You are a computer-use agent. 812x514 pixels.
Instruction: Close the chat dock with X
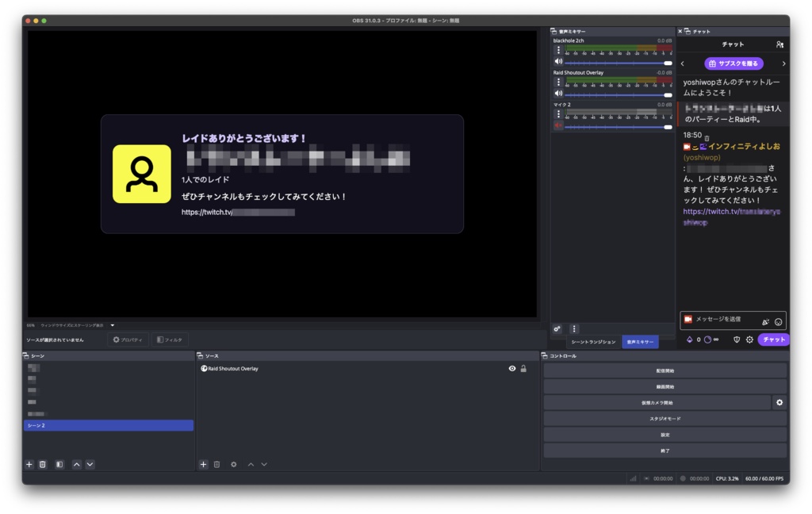680,32
